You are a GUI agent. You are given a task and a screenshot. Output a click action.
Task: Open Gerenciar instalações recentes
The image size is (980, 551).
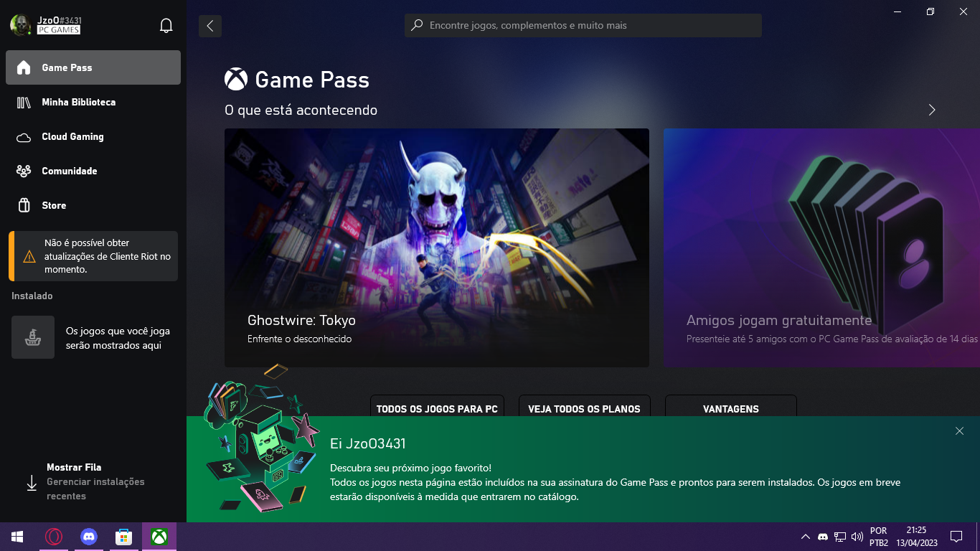[95, 489]
